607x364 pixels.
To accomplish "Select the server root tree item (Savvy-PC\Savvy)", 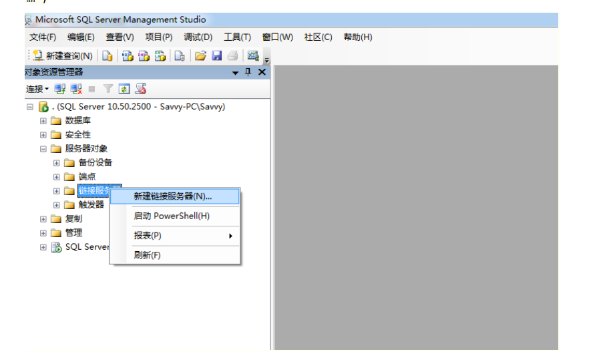I will click(x=139, y=106).
